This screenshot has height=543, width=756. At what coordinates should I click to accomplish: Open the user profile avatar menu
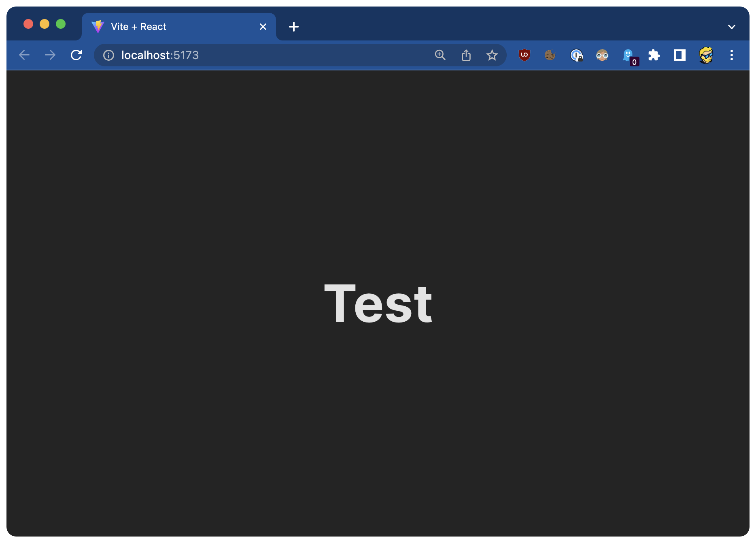tap(705, 55)
